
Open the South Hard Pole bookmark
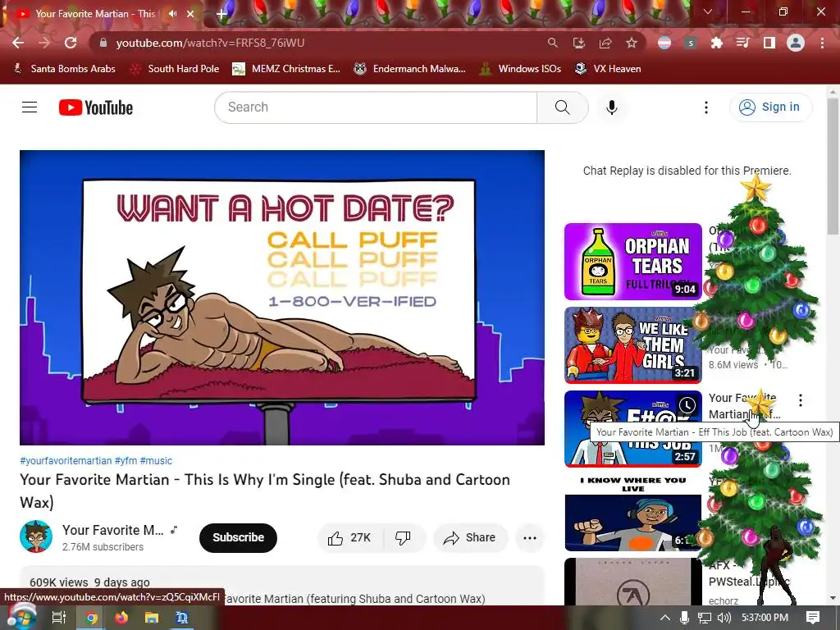176,69
